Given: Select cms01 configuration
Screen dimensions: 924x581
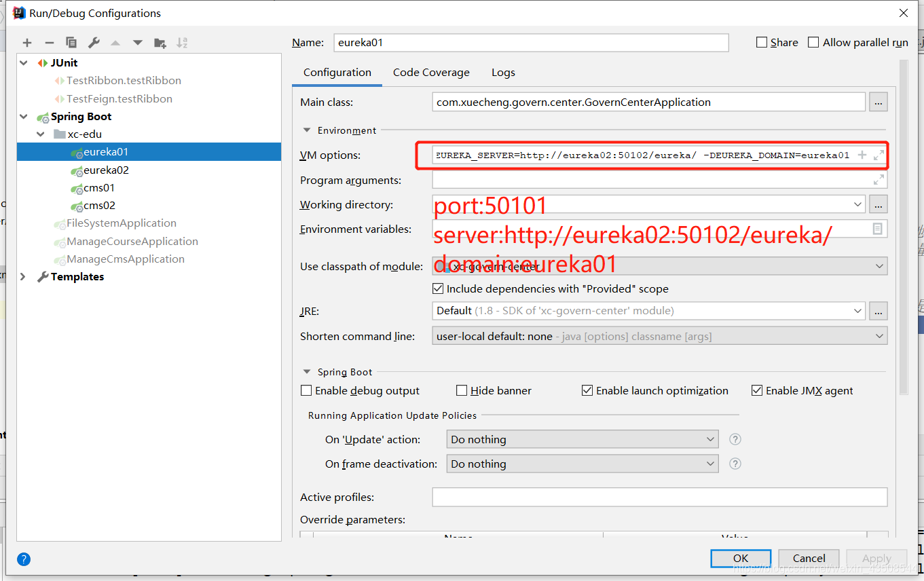Looking at the screenshot, I should (99, 187).
